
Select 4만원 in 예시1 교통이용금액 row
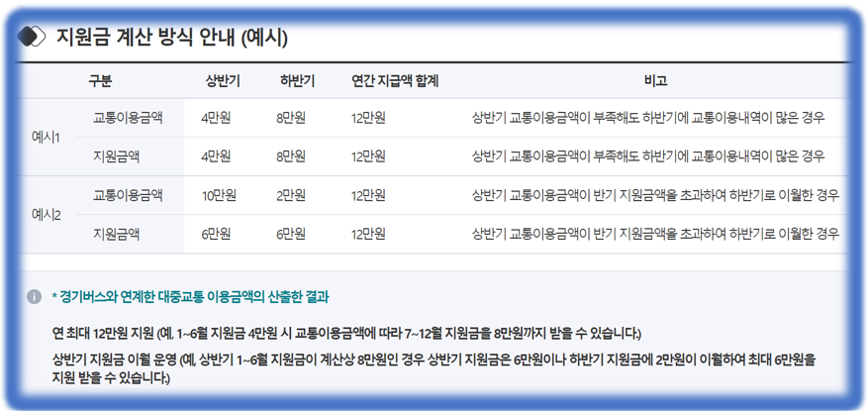pos(216,118)
